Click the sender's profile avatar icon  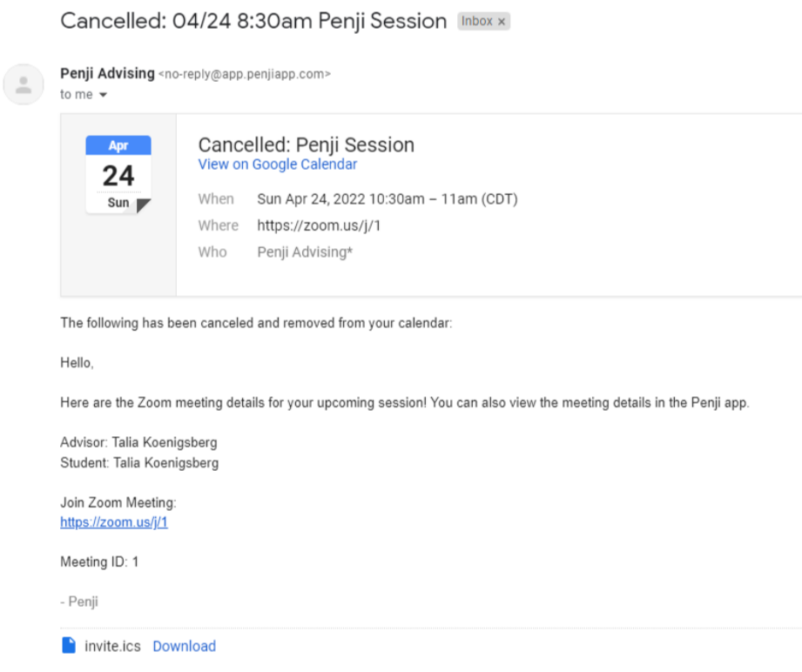24,84
